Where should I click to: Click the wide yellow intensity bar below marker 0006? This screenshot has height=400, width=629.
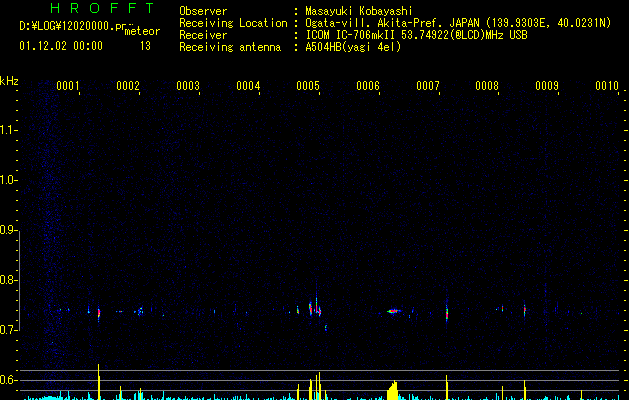click(x=393, y=391)
